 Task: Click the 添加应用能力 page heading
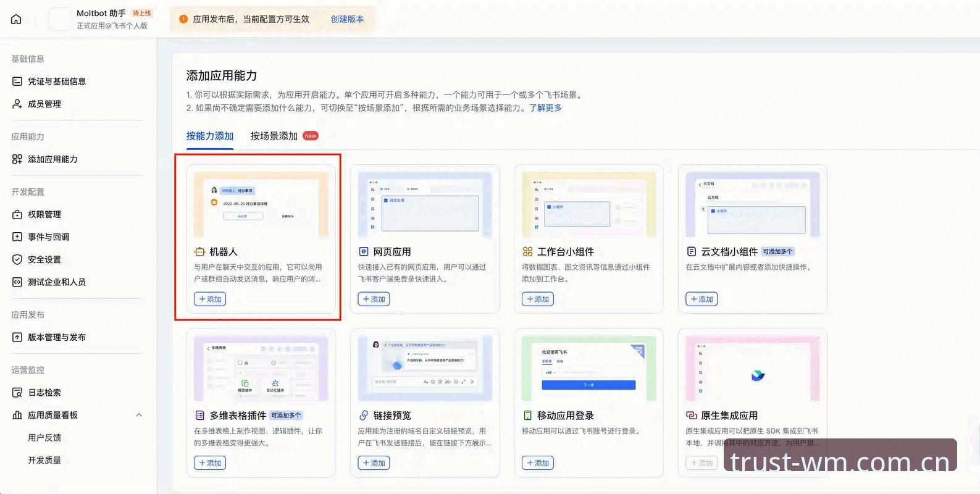[x=222, y=76]
